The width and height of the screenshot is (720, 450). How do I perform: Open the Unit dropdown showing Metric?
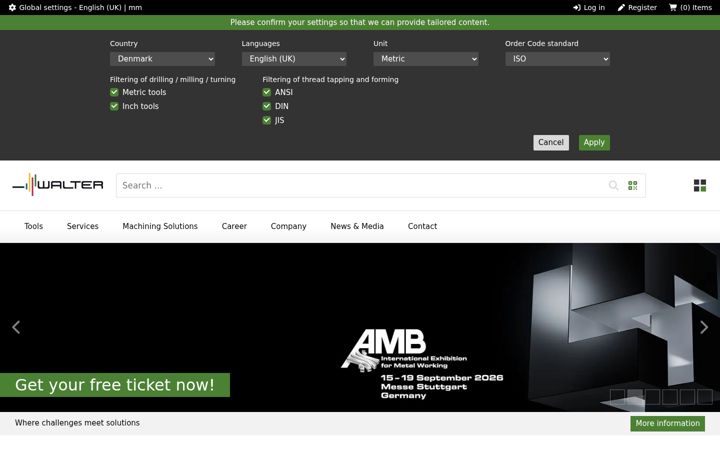point(426,59)
